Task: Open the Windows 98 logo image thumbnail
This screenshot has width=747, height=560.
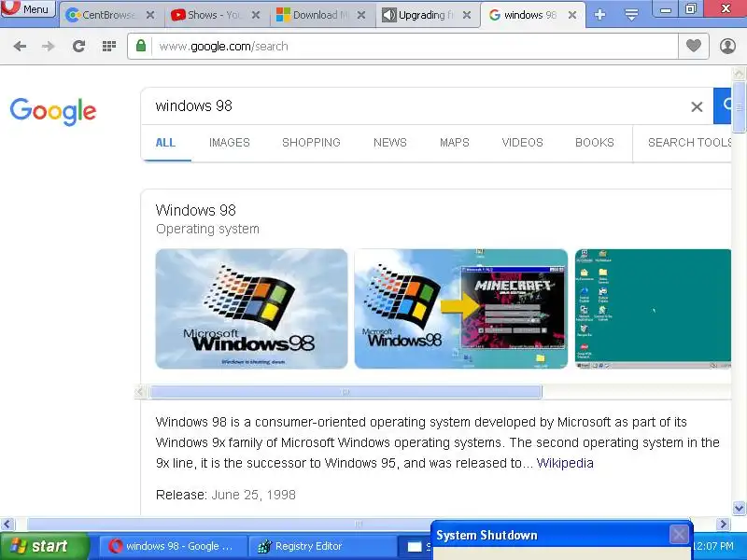Action: (x=251, y=309)
